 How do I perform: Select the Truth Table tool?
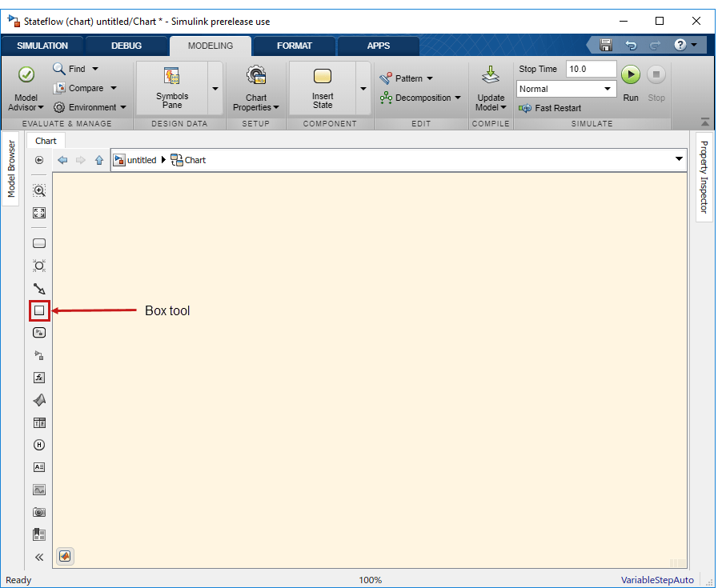tap(39, 422)
